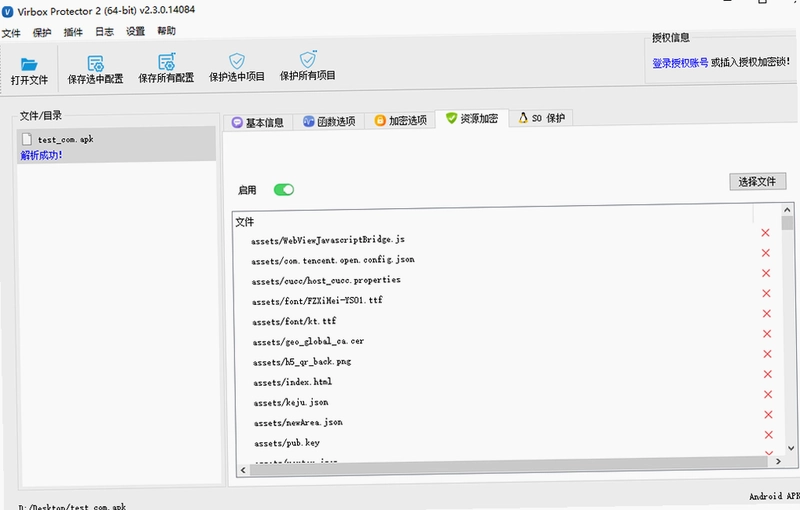
Task: Open the 保护 menu
Action: pos(42,33)
